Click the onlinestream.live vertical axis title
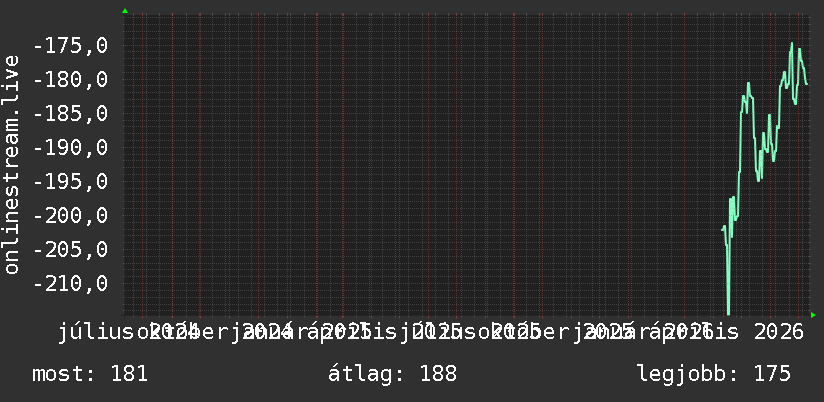Image resolution: width=824 pixels, height=402 pixels. 11,164
